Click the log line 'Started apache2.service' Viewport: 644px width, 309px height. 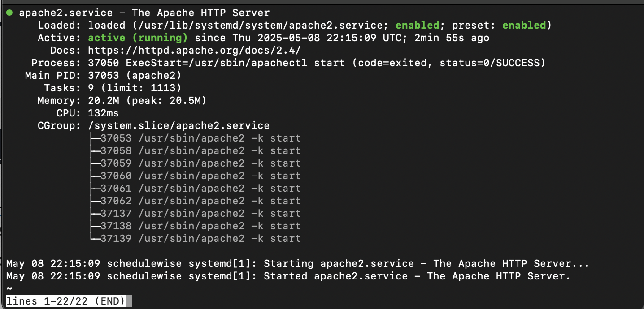(288, 276)
